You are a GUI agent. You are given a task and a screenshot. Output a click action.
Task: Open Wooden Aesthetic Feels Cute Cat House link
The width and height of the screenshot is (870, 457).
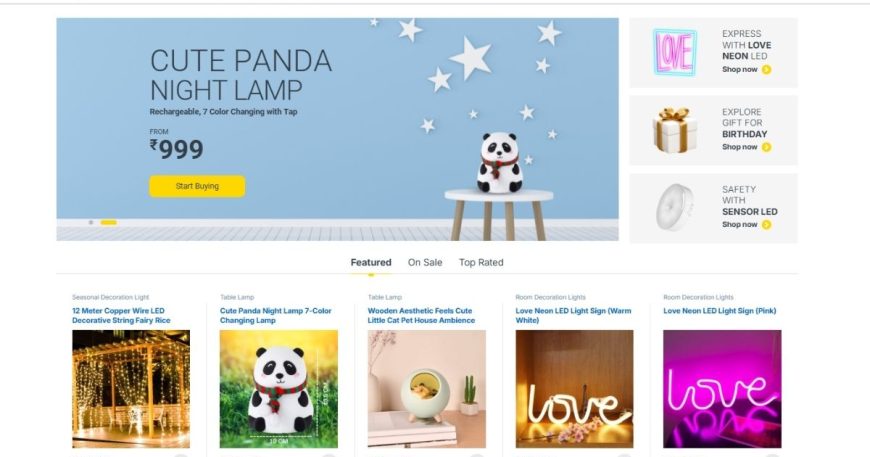(x=422, y=316)
